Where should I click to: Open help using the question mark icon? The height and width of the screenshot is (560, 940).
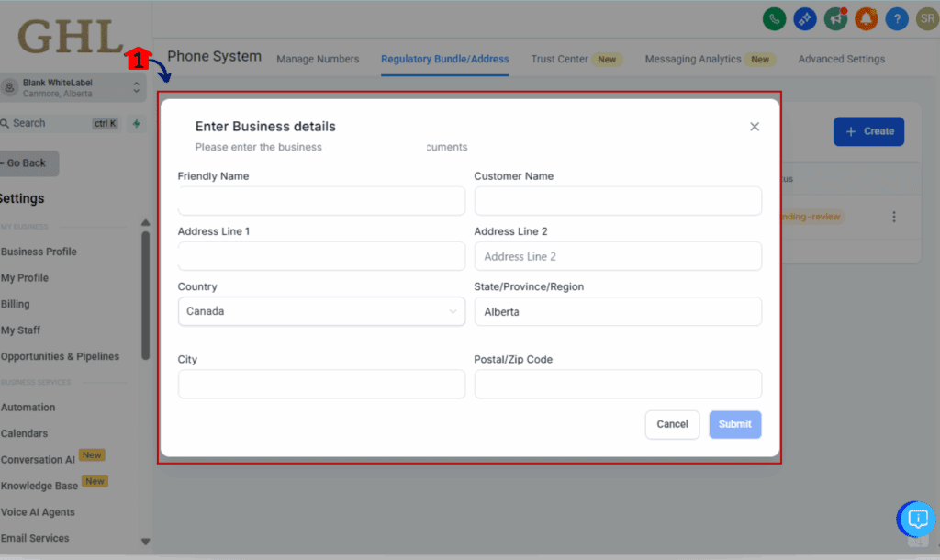(x=896, y=18)
